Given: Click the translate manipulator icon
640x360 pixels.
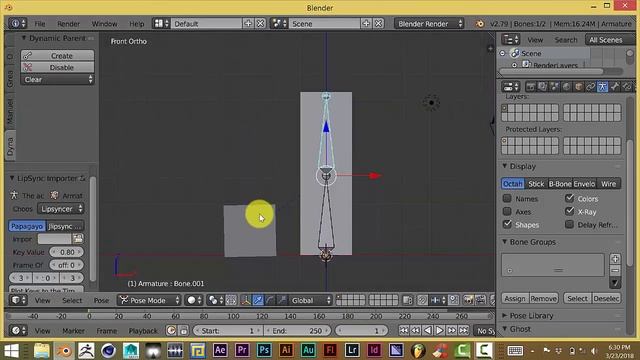Looking at the screenshot, I should point(258,300).
